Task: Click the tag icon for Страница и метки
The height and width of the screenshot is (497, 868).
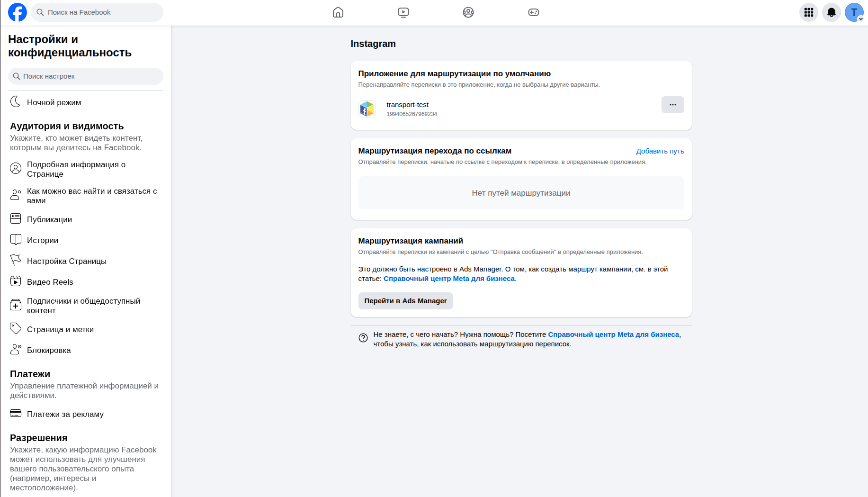Action: [16, 328]
